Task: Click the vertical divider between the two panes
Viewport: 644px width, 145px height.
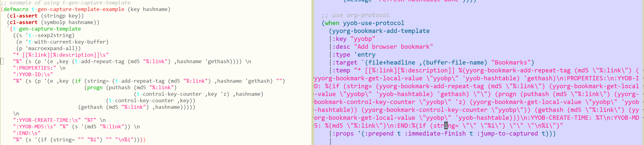Action: 312,72
